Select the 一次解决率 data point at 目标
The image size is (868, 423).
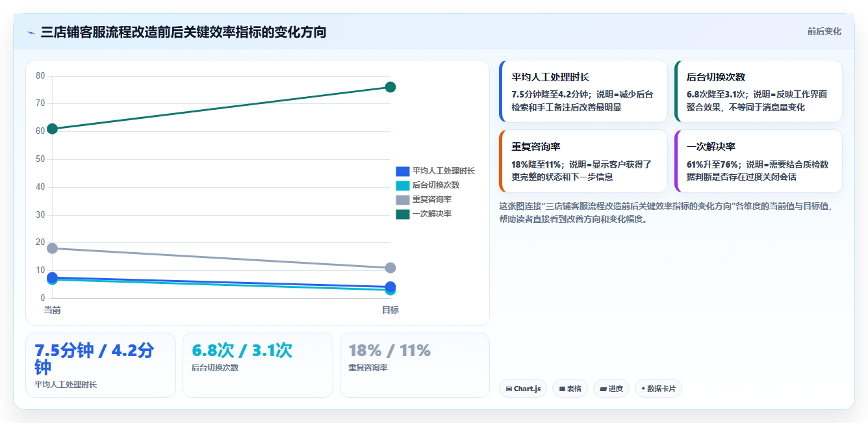(390, 87)
